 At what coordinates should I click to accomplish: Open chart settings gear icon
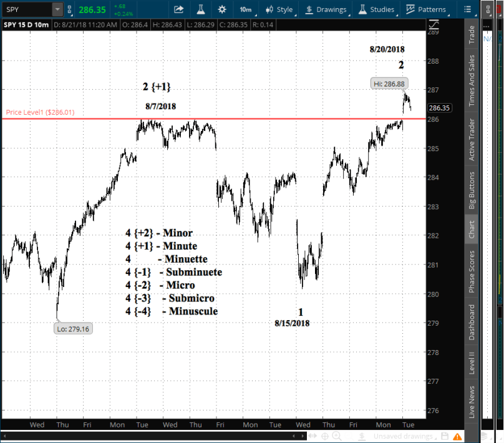[222, 9]
